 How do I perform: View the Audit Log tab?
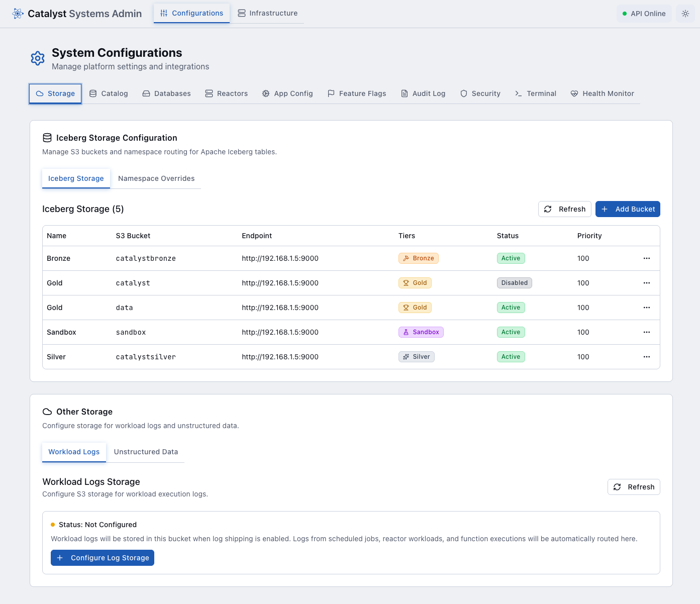coord(423,93)
